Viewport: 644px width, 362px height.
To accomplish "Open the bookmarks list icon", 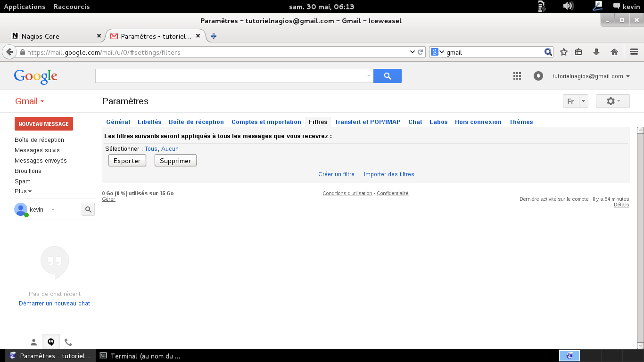I will [x=579, y=52].
